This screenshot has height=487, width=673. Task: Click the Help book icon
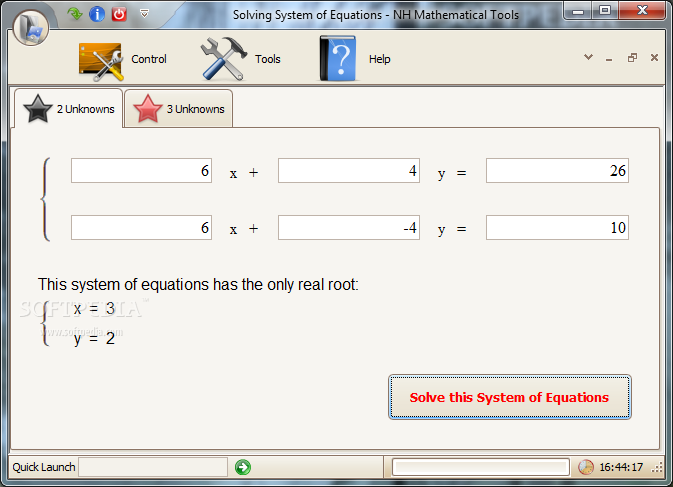pyautogui.click(x=338, y=58)
